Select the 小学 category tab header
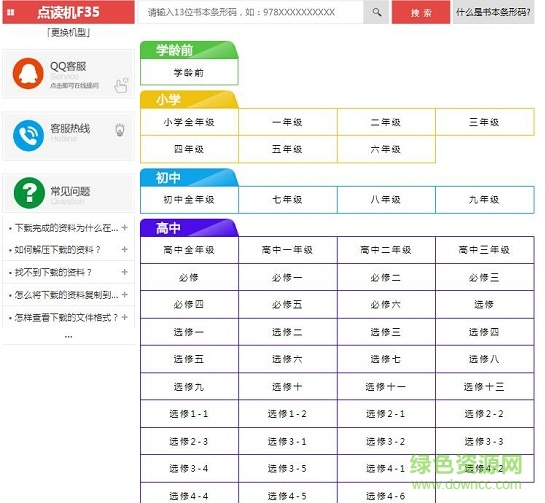545x503 pixels. (x=189, y=100)
